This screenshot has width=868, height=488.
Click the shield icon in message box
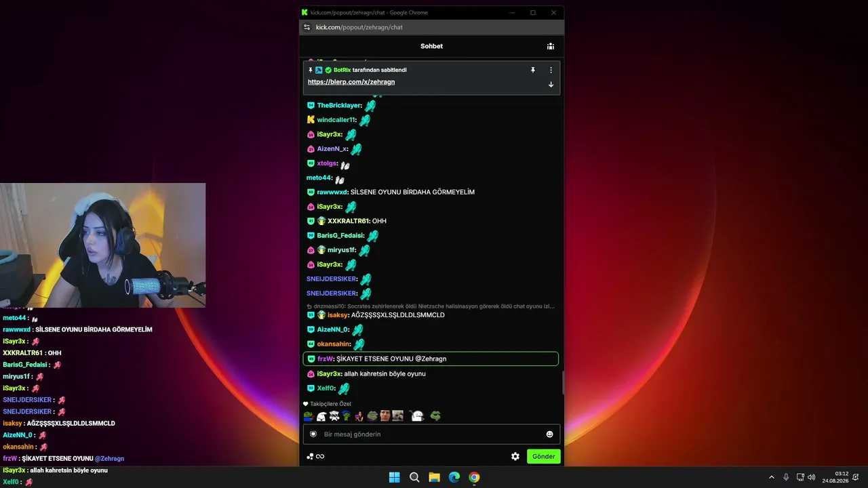coord(313,434)
